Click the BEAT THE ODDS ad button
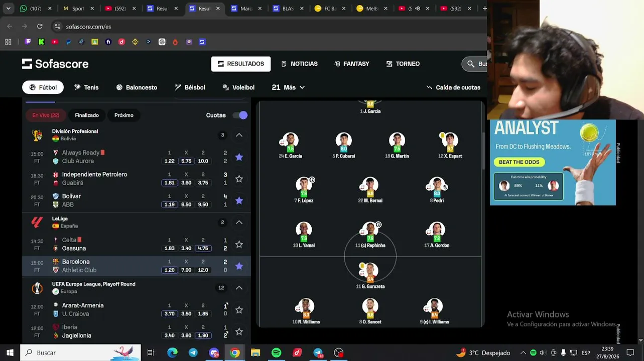The width and height of the screenshot is (644, 361). [x=519, y=162]
